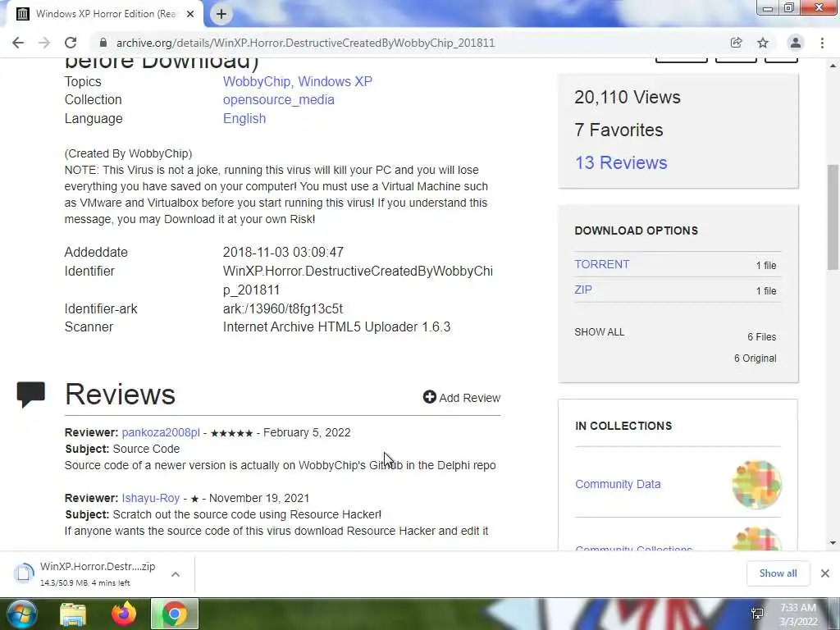This screenshot has height=630, width=840.
Task: Choose the ZIP download option
Action: click(x=583, y=290)
